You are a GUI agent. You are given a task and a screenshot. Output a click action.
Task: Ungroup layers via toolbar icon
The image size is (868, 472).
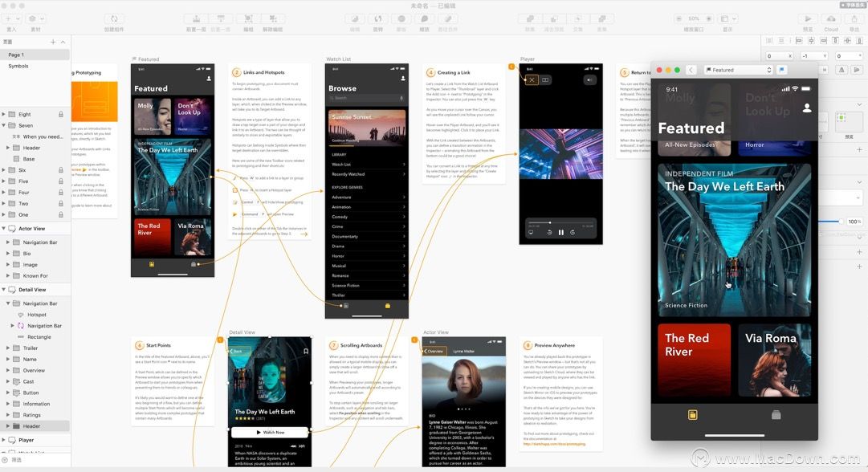(273, 18)
